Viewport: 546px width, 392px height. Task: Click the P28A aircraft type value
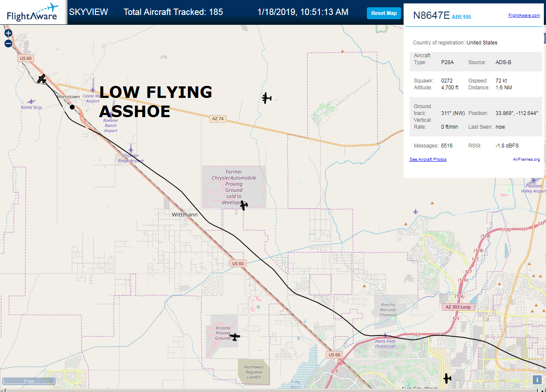click(x=447, y=62)
